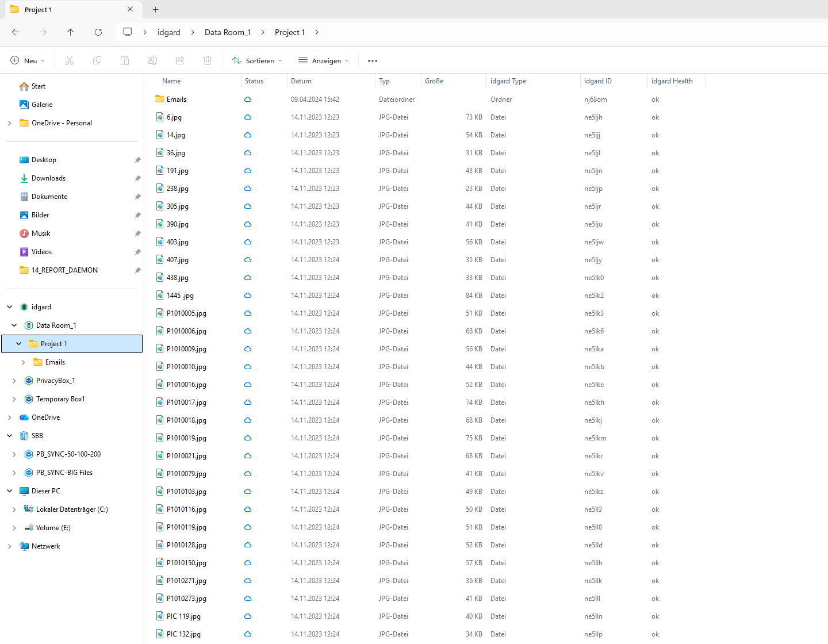Open Downloads in the quick access sidebar
Screen dimensions: 828x644
click(48, 178)
